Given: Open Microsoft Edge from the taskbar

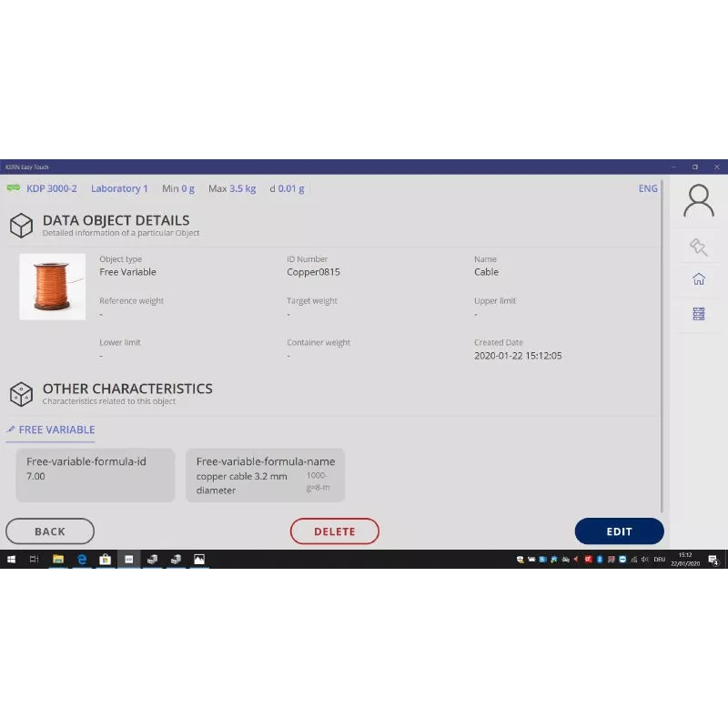Looking at the screenshot, I should coord(82,559).
